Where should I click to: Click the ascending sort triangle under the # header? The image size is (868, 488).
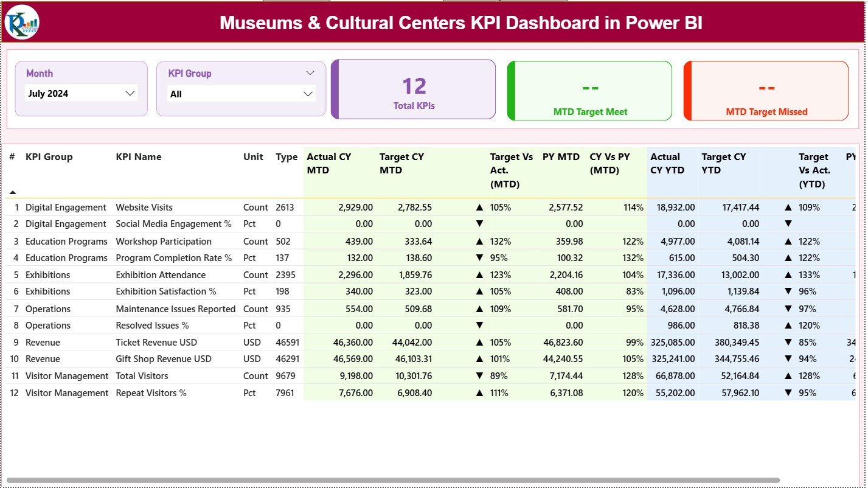tap(13, 192)
